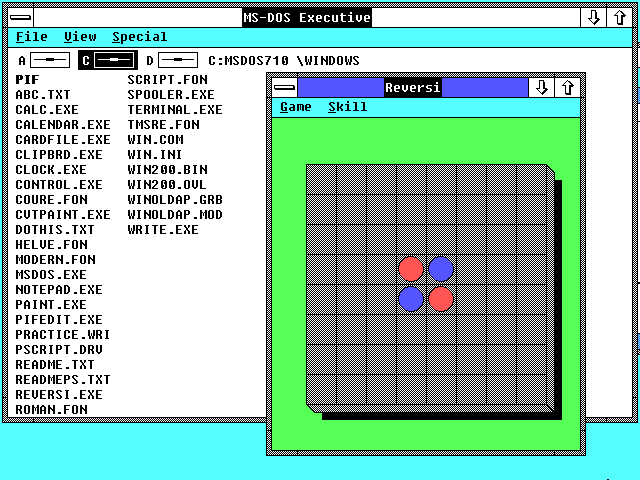Select NOTEPAD.EXE in file list
Viewport: 640px width, 480px height.
click(x=59, y=290)
